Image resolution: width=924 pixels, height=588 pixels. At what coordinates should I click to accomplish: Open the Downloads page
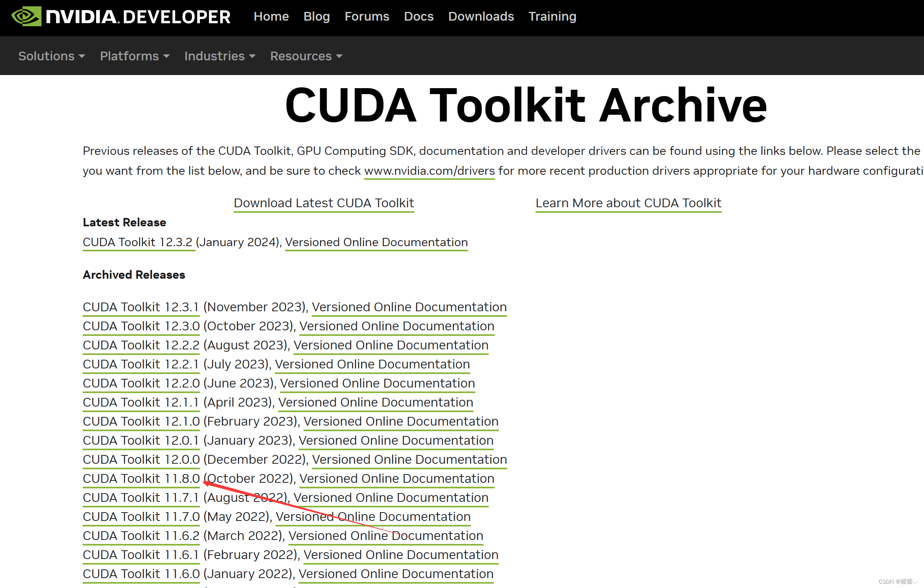pyautogui.click(x=481, y=17)
